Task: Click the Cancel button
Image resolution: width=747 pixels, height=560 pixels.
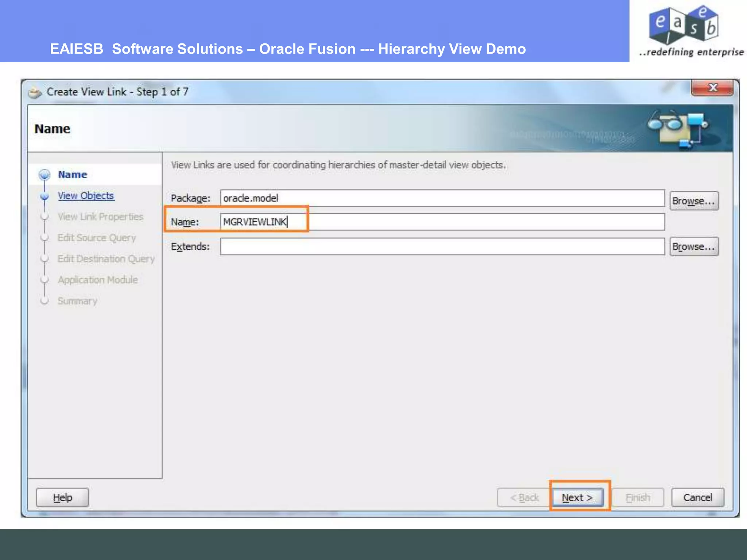Action: click(697, 497)
